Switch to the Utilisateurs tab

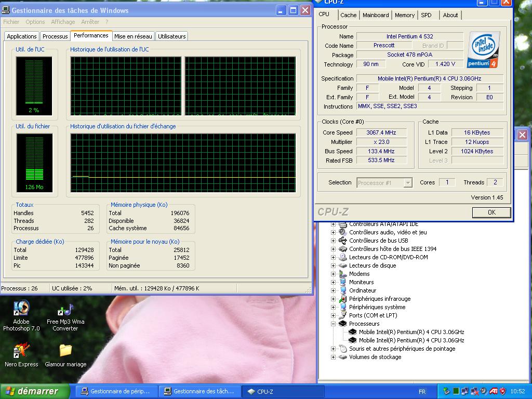(x=171, y=36)
